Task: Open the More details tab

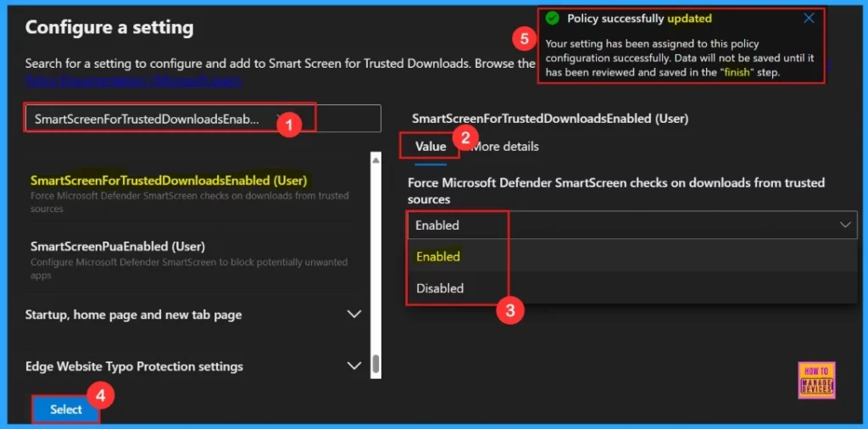Action: click(504, 147)
